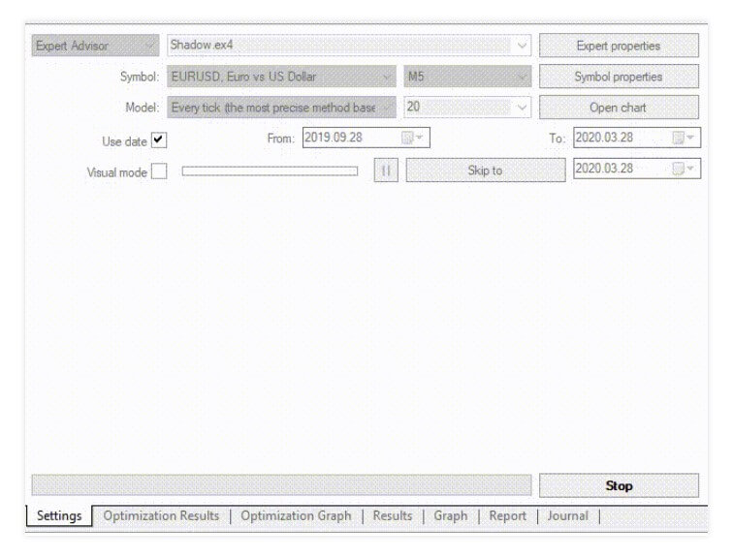The height and width of the screenshot is (560, 733).
Task: Open the Expert Advisor type dropdown
Action: click(x=95, y=46)
